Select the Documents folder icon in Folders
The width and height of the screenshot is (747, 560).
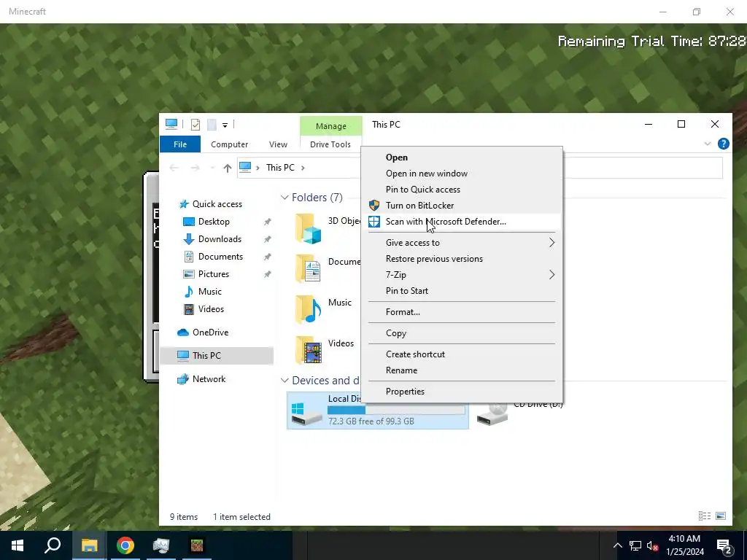point(309,269)
